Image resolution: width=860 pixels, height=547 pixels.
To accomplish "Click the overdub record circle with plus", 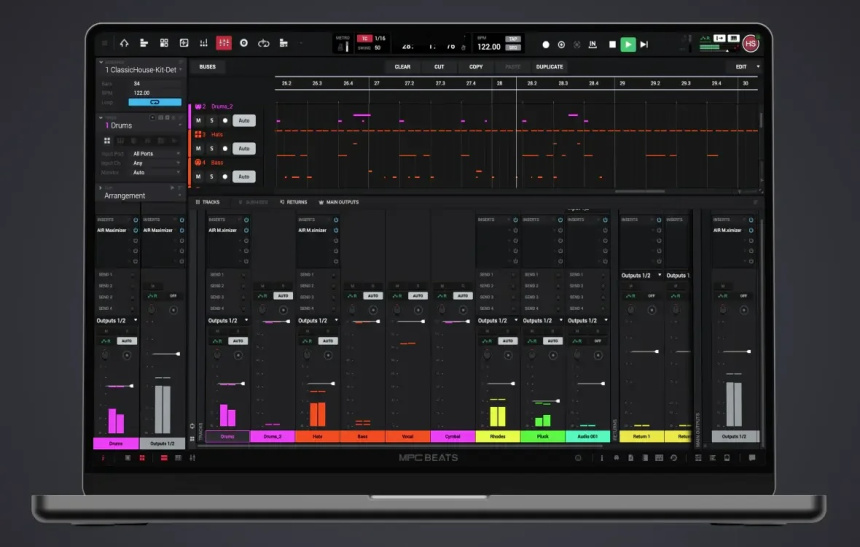I will click(x=561, y=44).
